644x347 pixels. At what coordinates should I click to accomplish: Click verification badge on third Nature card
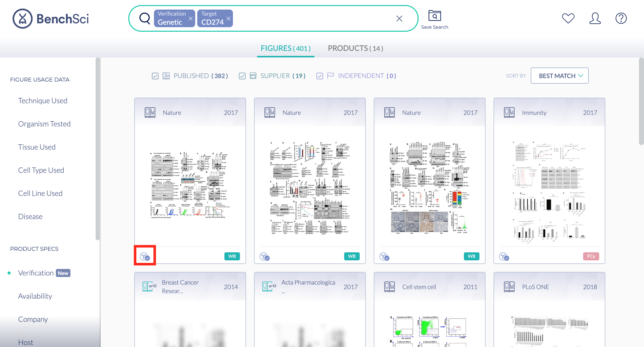coord(384,256)
